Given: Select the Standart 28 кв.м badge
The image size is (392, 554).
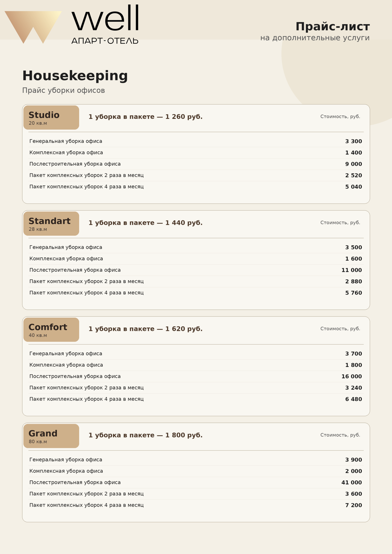Looking at the screenshot, I should pyautogui.click(x=51, y=224).
